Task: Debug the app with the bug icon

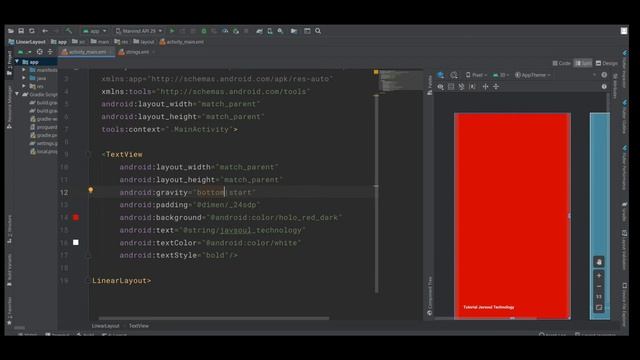Action: click(204, 31)
